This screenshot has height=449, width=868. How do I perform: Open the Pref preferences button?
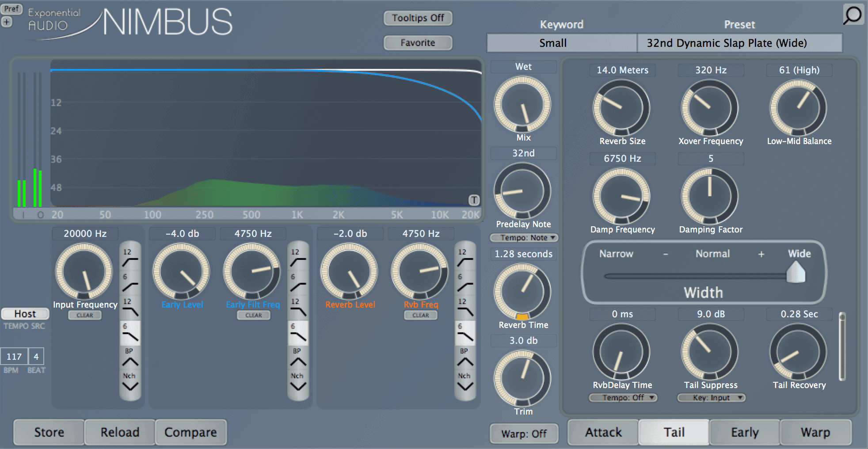11,9
